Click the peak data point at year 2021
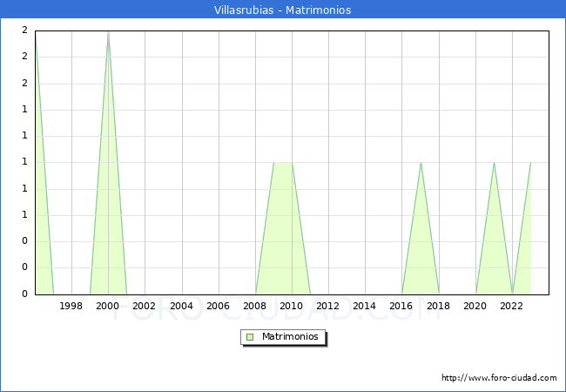 click(x=494, y=163)
